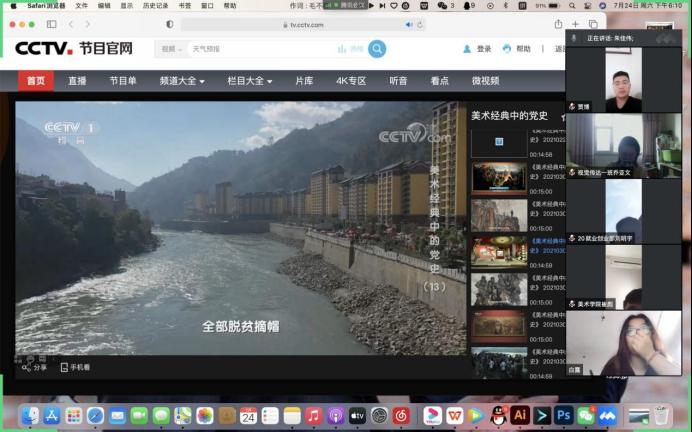Open Launchpad from the Dock
The width and height of the screenshot is (692, 432).
point(74,416)
